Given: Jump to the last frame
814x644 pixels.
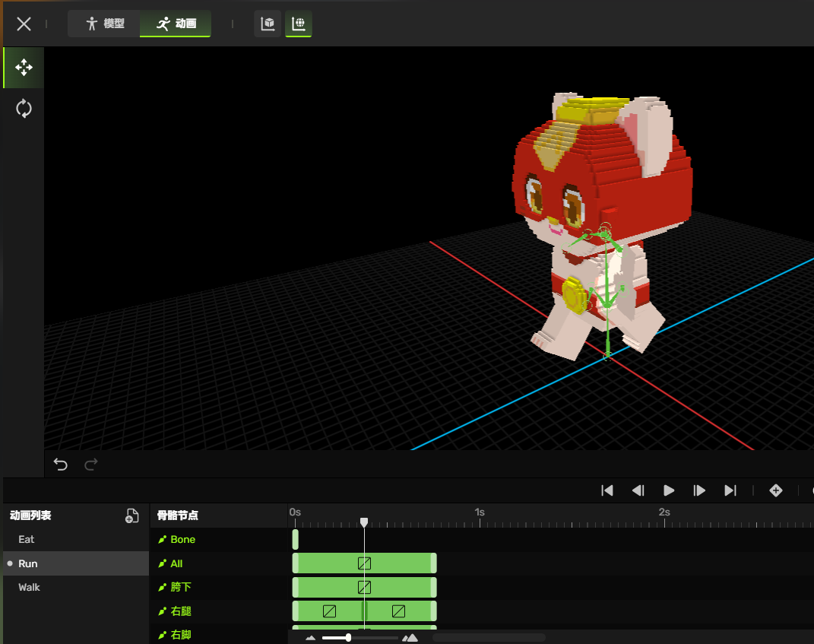Looking at the screenshot, I should click(730, 490).
